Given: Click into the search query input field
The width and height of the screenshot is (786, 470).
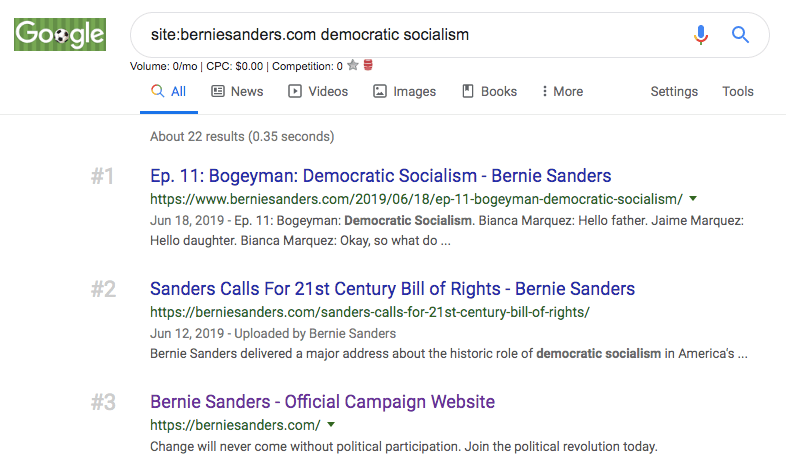Looking at the screenshot, I should (x=400, y=35).
